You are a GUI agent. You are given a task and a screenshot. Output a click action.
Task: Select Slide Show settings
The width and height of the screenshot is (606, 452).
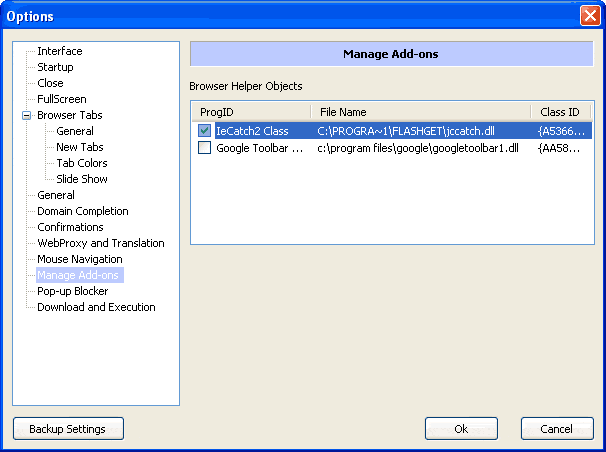coord(82,179)
